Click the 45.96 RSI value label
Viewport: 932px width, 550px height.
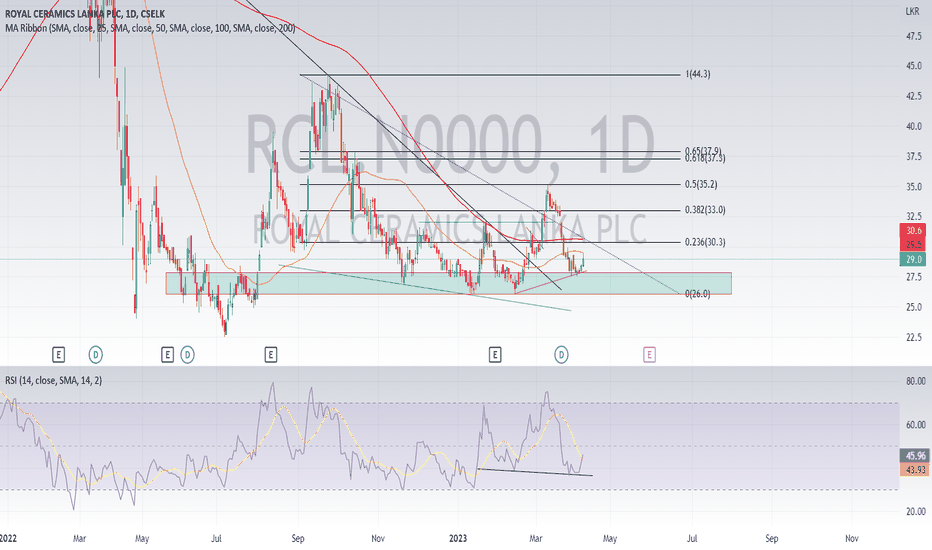(915, 456)
